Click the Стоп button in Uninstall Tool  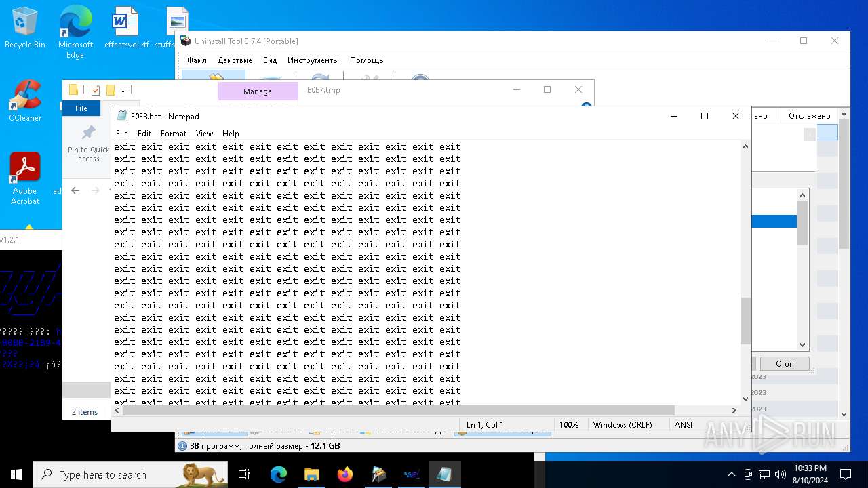785,364
